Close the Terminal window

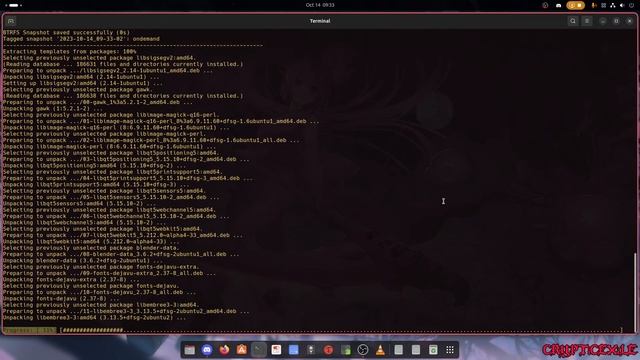click(x=630, y=21)
